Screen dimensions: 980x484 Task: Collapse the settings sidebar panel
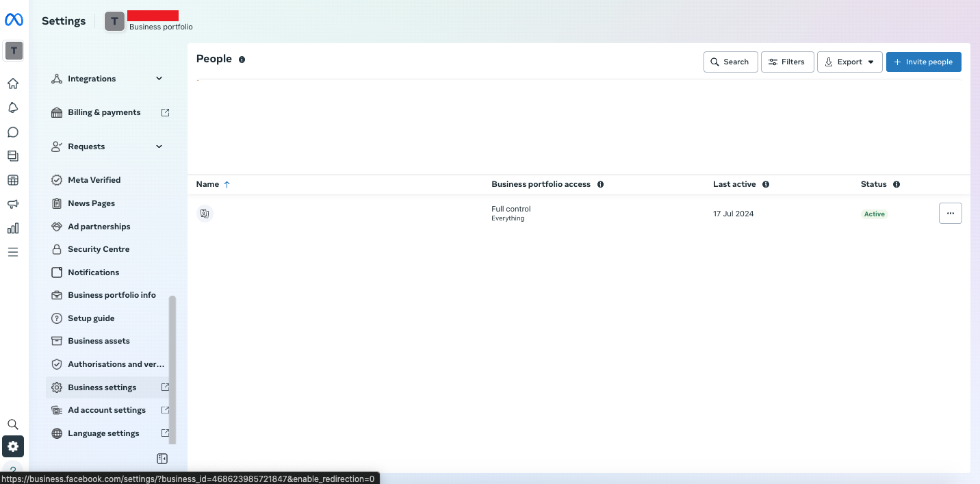(x=162, y=459)
